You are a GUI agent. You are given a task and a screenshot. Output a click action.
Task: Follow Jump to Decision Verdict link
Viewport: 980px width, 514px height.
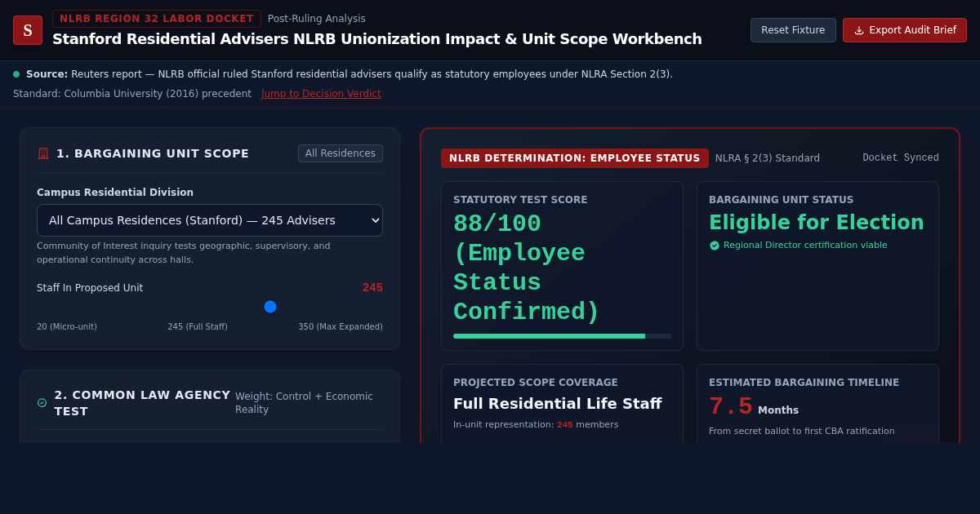pos(321,94)
